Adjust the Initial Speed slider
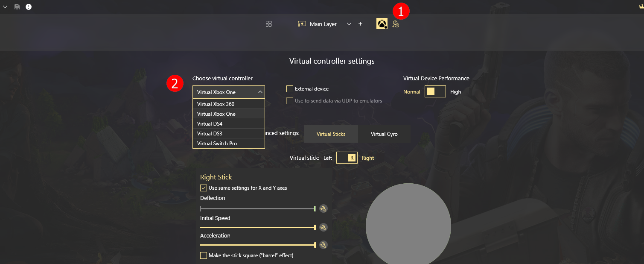This screenshot has width=644, height=264. (258, 227)
